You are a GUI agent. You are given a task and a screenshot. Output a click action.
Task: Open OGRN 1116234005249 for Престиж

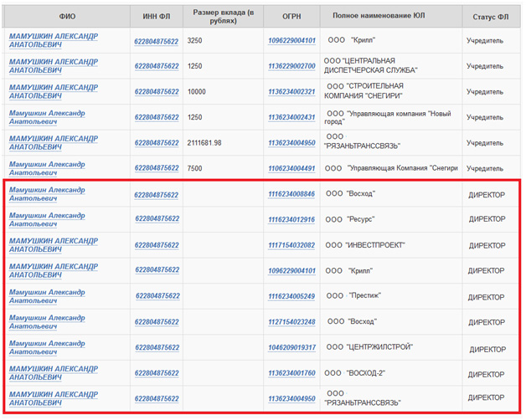coord(291,296)
